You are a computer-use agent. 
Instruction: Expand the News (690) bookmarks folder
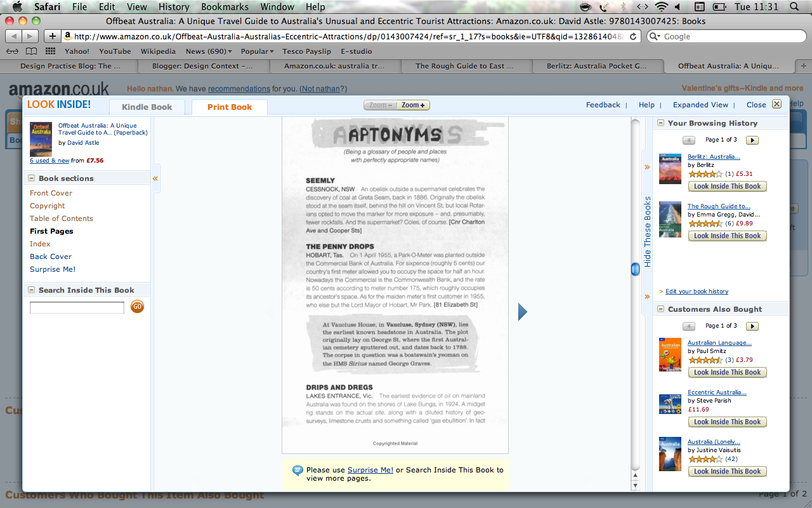(209, 51)
